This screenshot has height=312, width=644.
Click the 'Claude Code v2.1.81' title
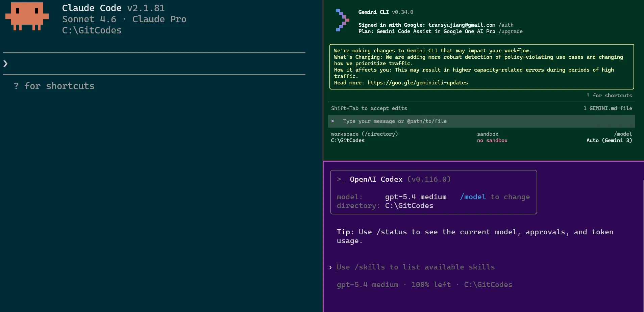point(113,8)
